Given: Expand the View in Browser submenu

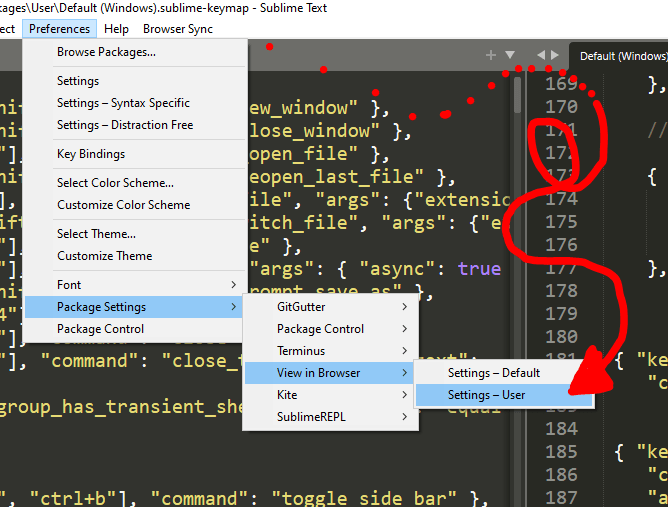Looking at the screenshot, I should coord(331,373).
